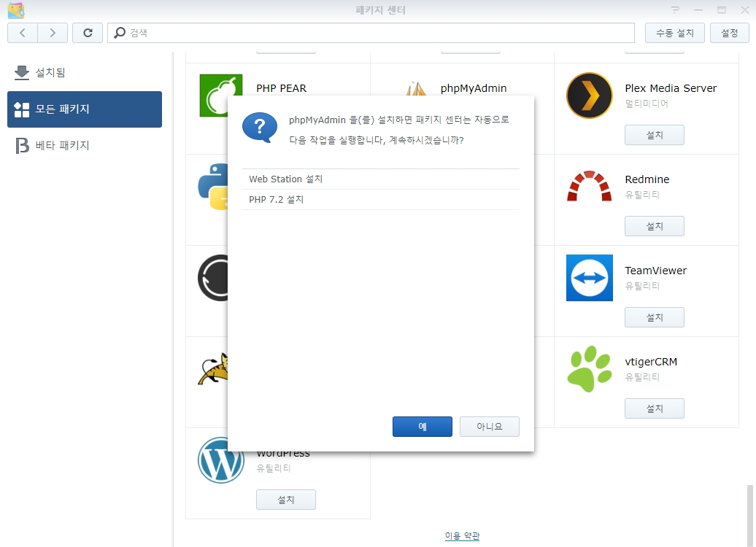Focus the 검색 search field
The width and height of the screenshot is (756, 547).
371,33
